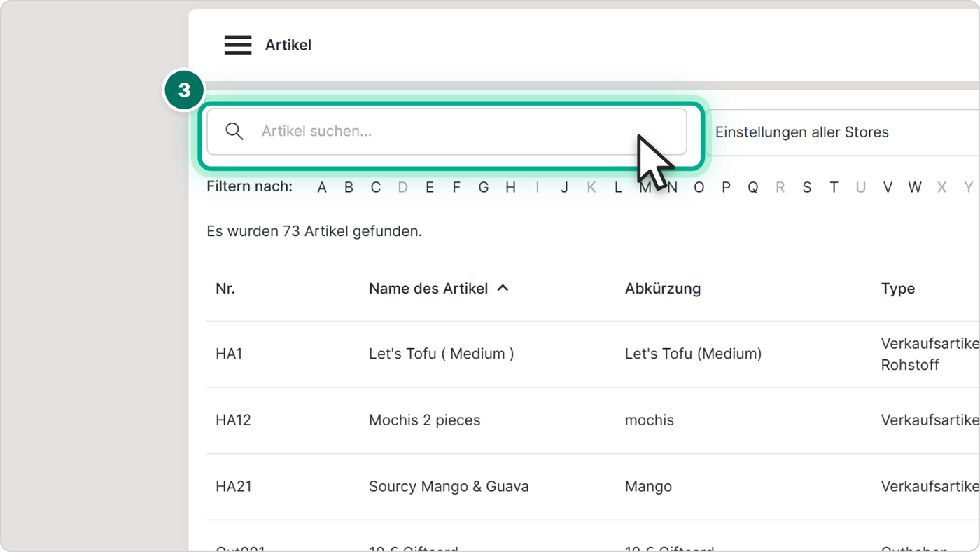Choose letter G filter
Image resolution: width=980 pixels, height=552 pixels.
(x=484, y=187)
